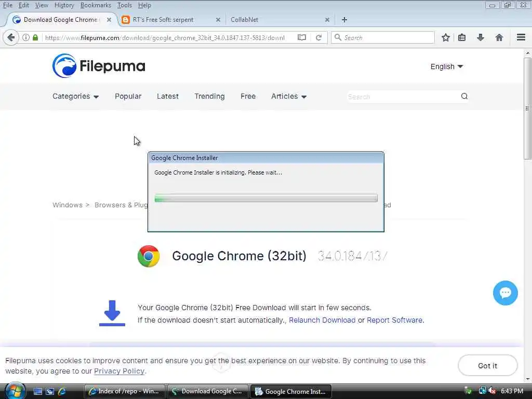
Task: Reload the current page
Action: (x=318, y=37)
